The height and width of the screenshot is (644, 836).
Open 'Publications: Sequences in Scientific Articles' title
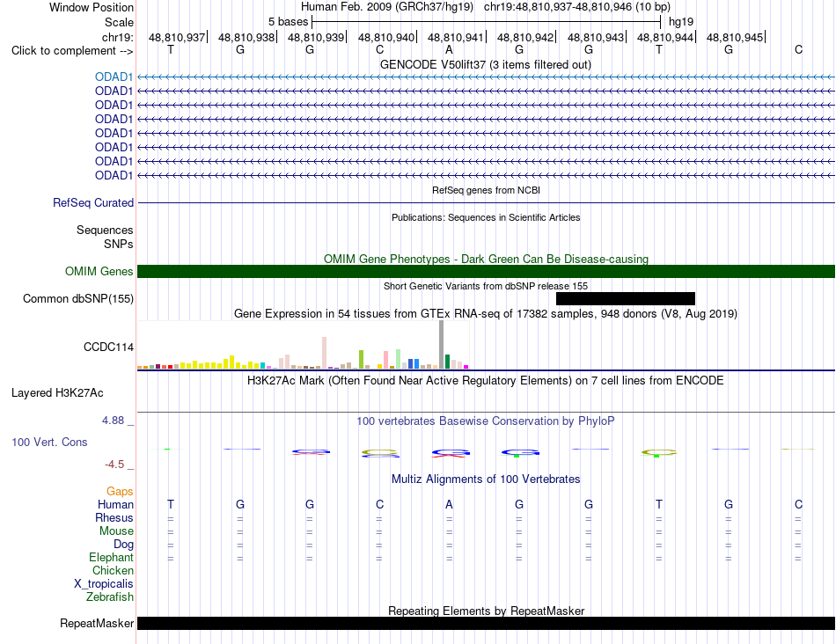[486, 217]
